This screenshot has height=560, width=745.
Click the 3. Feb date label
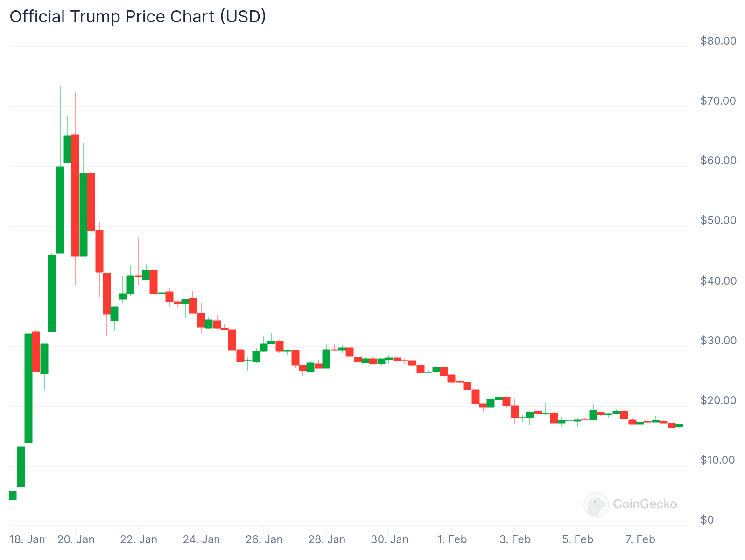[515, 539]
